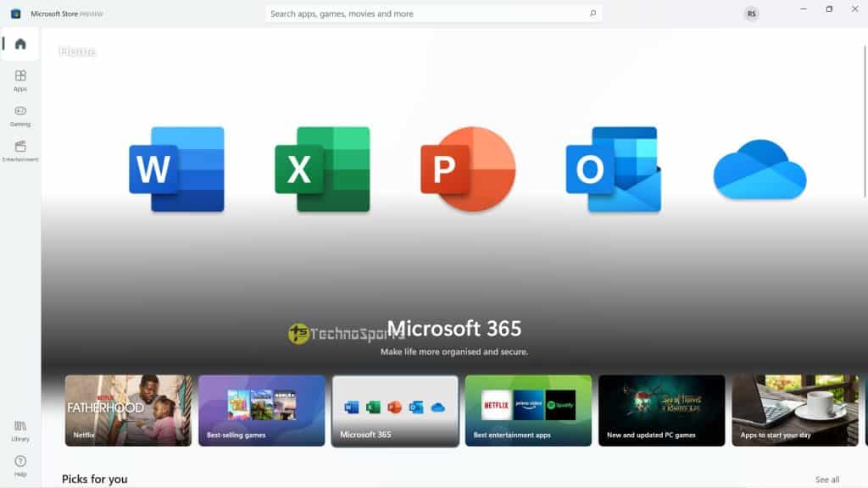
Task: Click the vertical page scrollbar
Action: click(865, 120)
